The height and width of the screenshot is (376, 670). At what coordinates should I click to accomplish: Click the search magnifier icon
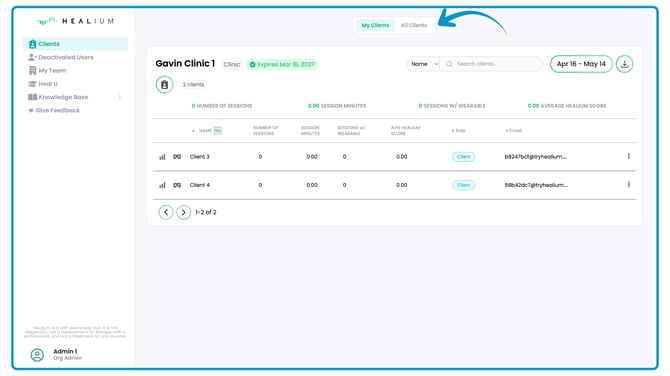tap(449, 64)
